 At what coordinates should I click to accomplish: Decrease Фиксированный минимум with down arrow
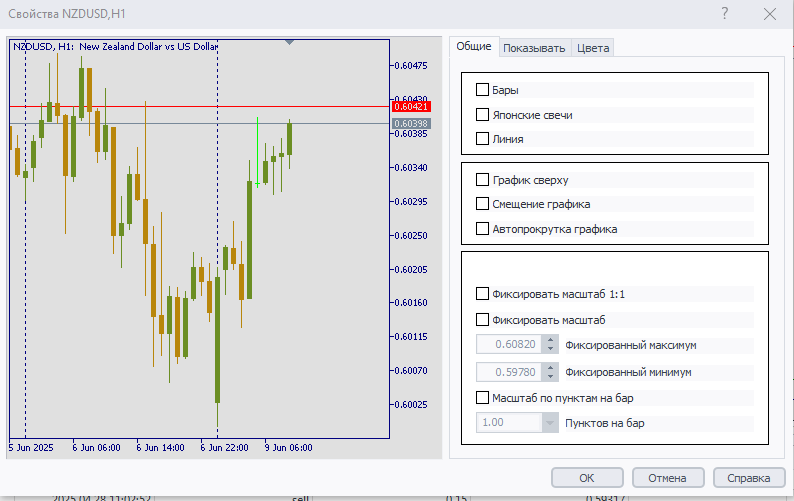pyautogui.click(x=550, y=376)
